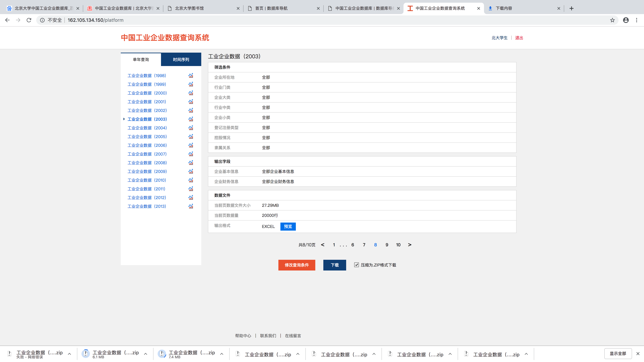
Task: Go to results page 9
Action: pyautogui.click(x=387, y=245)
